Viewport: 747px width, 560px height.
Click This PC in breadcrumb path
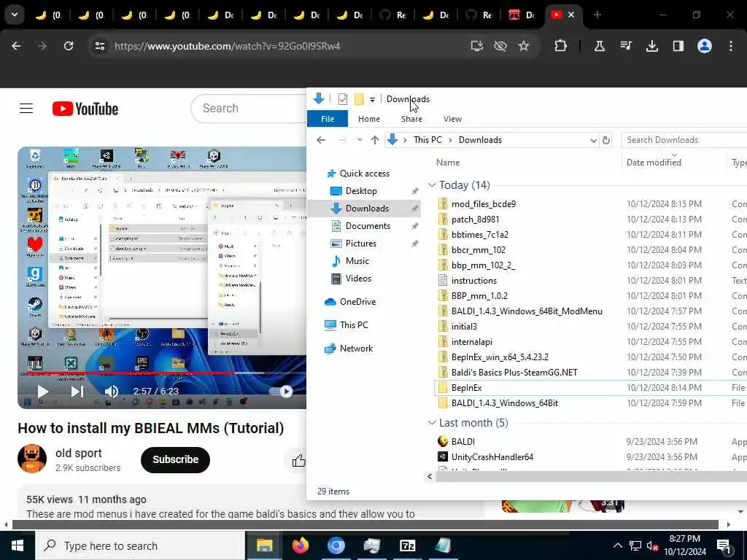coord(427,140)
